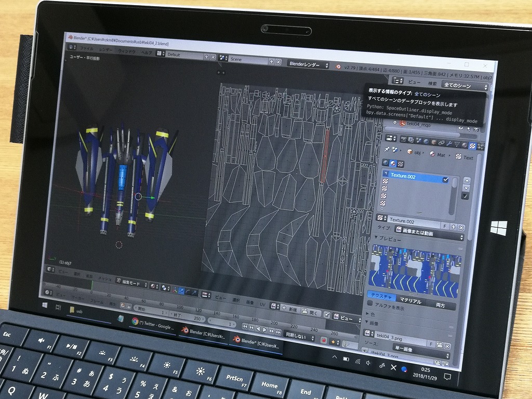Screen dimensions: 532x399
Task: Open 3D viewport メッシュ menu
Action: tap(105, 279)
